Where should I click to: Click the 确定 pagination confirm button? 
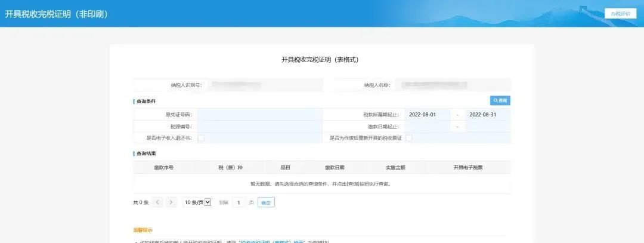[x=266, y=202]
